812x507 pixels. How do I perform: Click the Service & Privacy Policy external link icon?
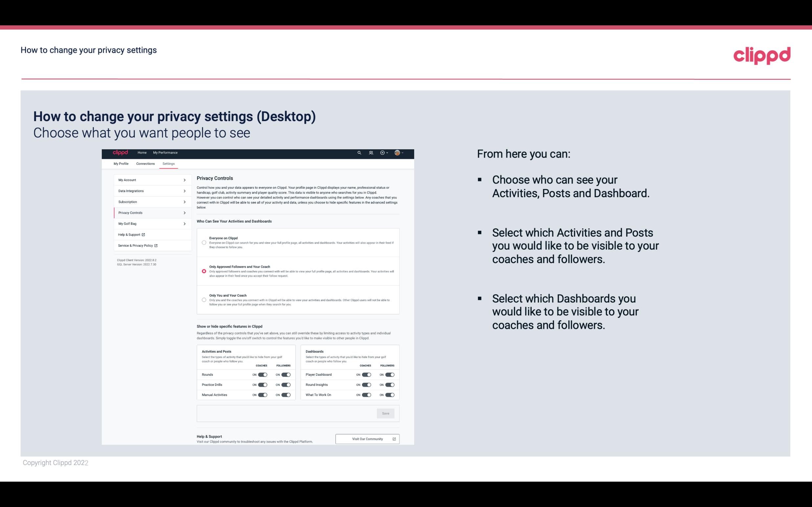point(155,245)
